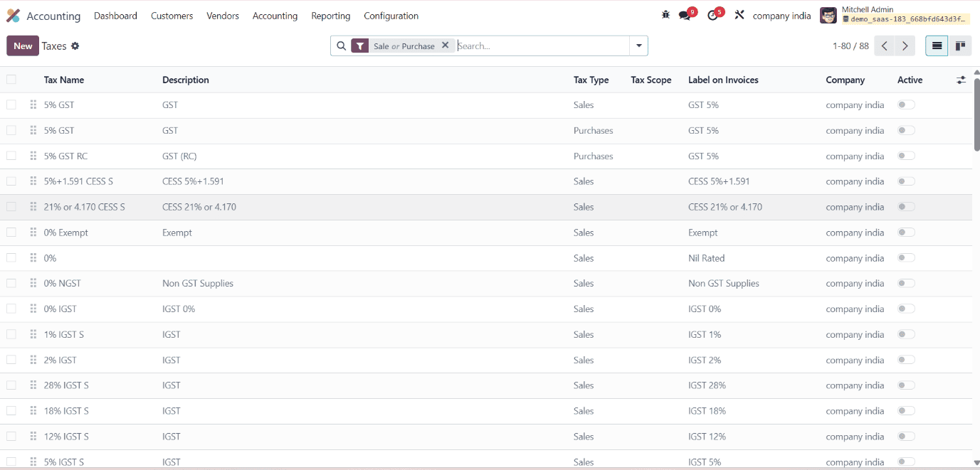
Task: Open the 2% IGST tax record
Action: pos(60,360)
